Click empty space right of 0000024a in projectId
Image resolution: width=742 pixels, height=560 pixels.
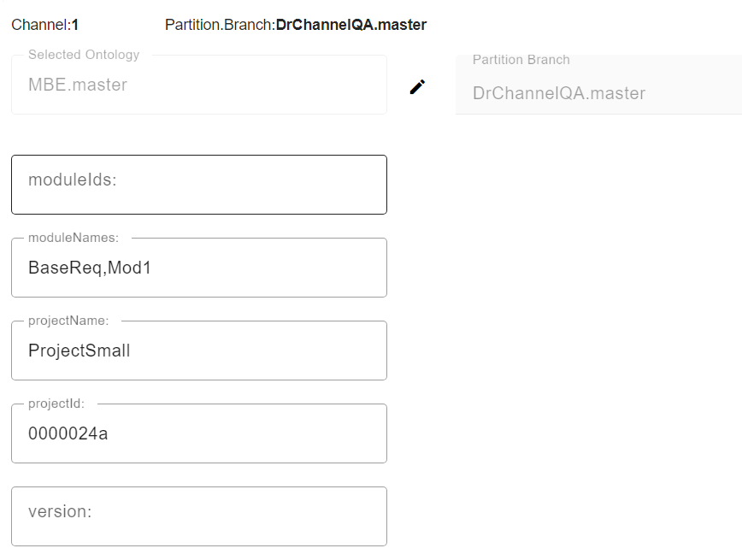tap(256, 433)
